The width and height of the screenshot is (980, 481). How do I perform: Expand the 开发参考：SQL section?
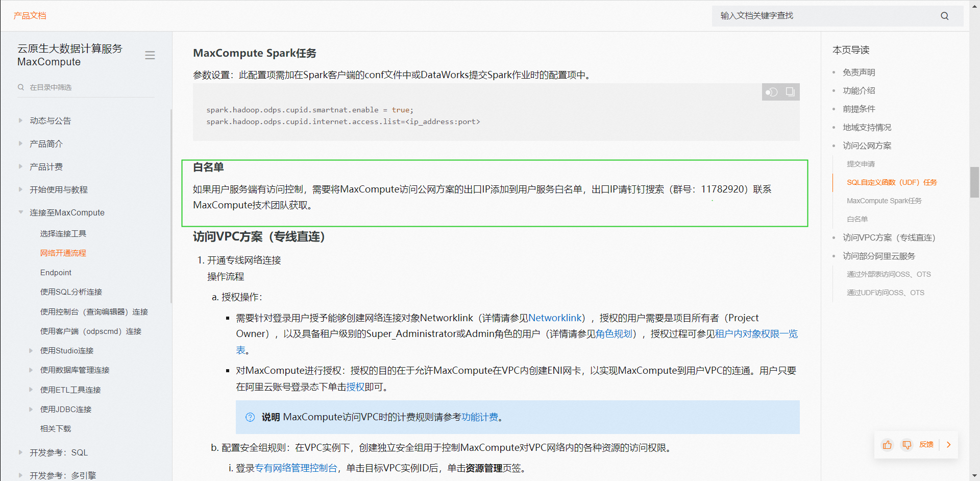tap(20, 452)
